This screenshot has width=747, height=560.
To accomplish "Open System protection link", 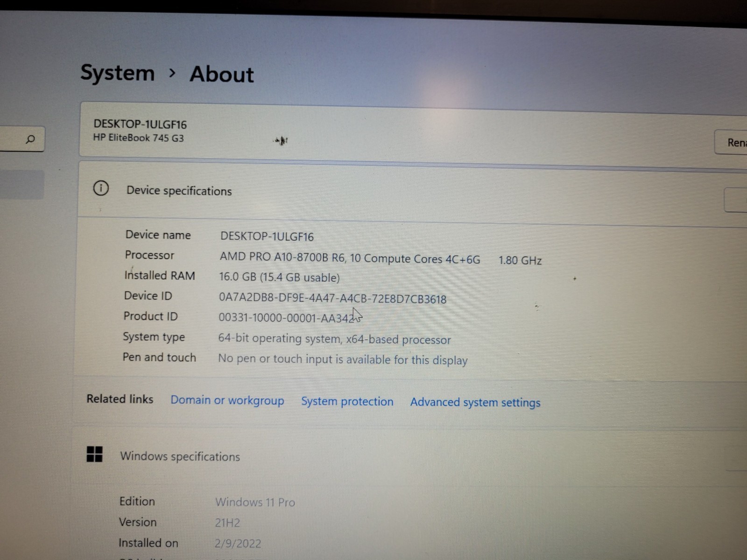I will [347, 401].
